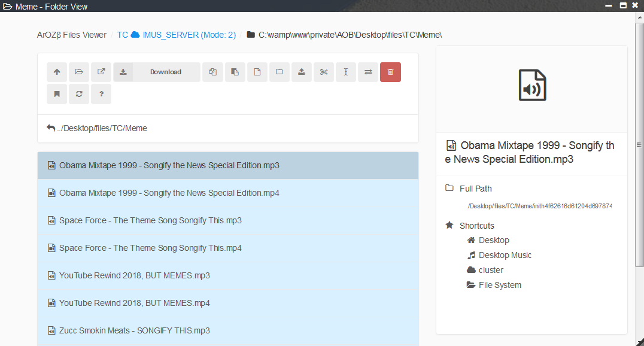Open file in new window icon
The height and width of the screenshot is (346, 644).
[101, 72]
